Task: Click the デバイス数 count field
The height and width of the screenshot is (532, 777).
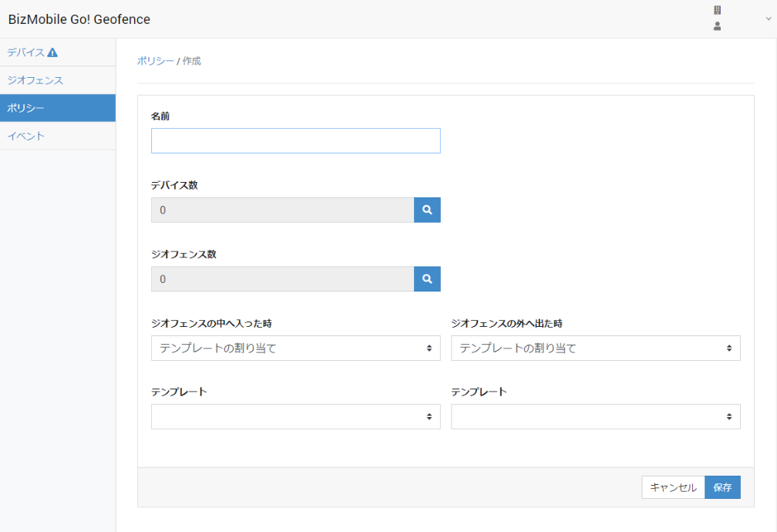Action: [x=282, y=210]
